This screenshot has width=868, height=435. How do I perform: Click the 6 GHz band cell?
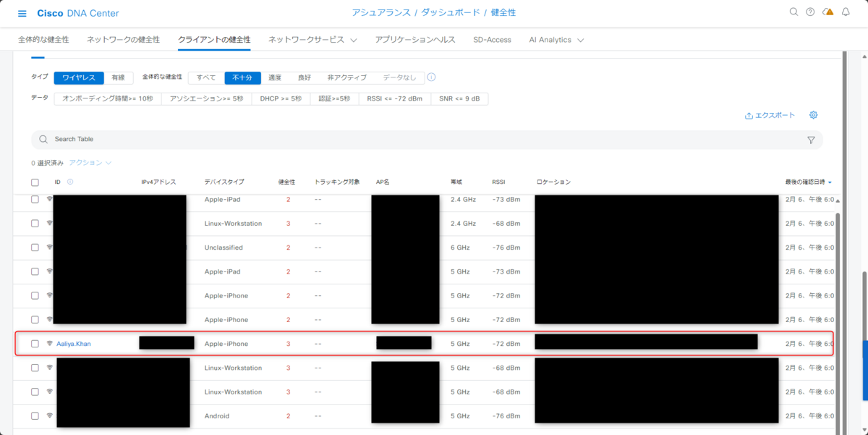[x=460, y=248]
